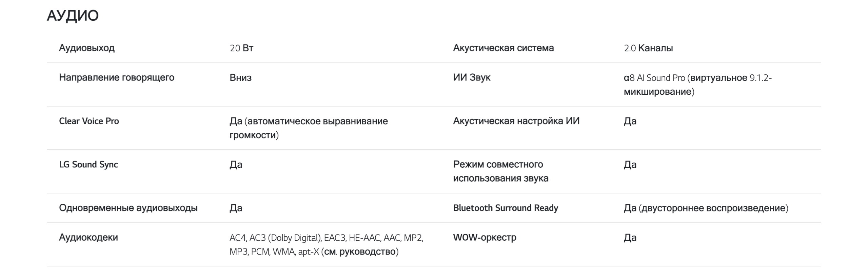Viewport: 868px width, 277px height.
Task: Click the Акустическая настройка ИИ label
Action: click(516, 121)
